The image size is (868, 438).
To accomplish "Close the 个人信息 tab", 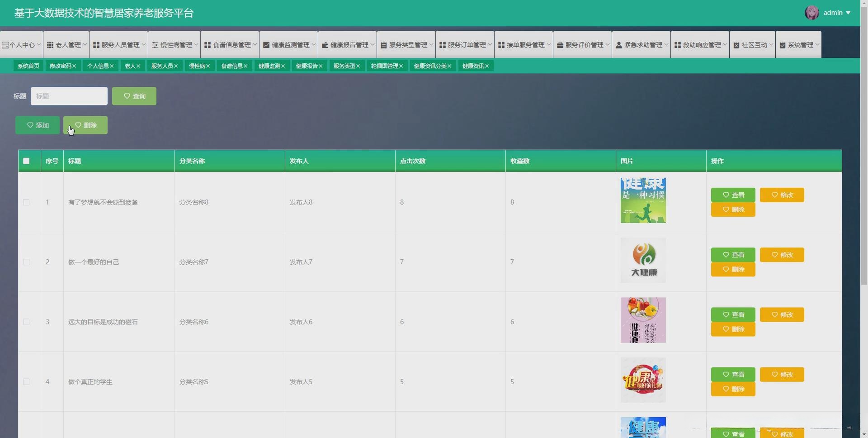I will pyautogui.click(x=112, y=66).
